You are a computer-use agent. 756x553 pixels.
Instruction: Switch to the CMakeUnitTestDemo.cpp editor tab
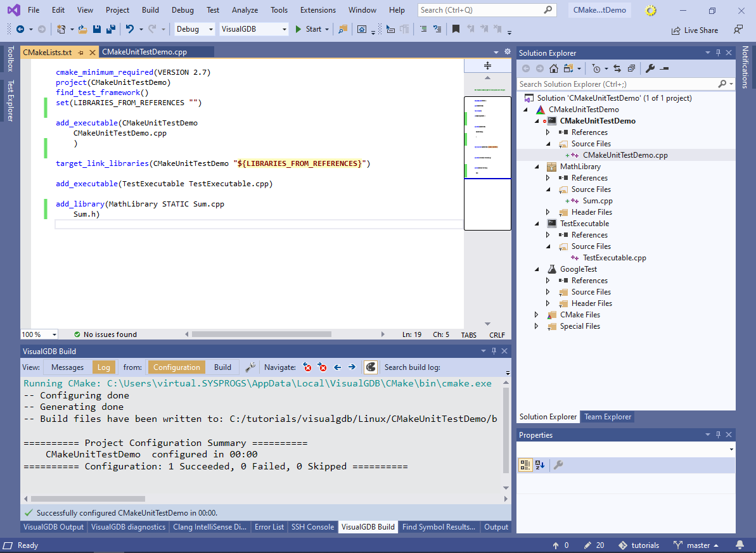(x=144, y=53)
